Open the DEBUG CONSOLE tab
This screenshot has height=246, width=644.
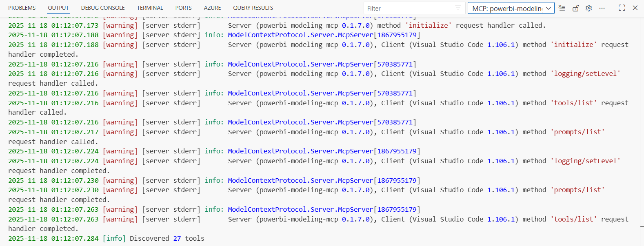click(103, 8)
